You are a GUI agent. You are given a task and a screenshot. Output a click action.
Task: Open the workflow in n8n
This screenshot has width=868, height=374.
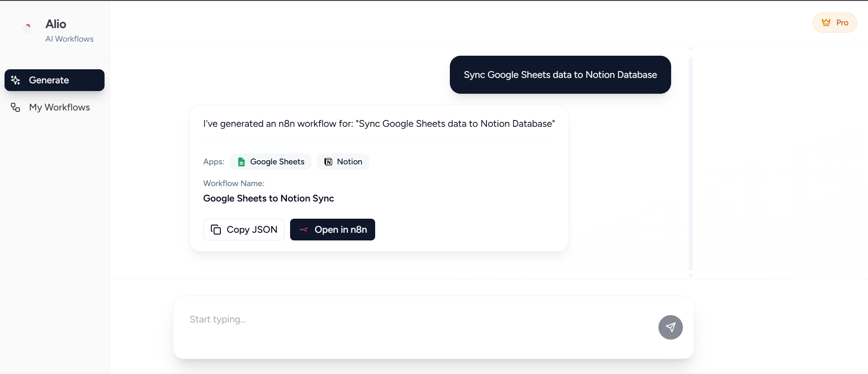tap(333, 230)
